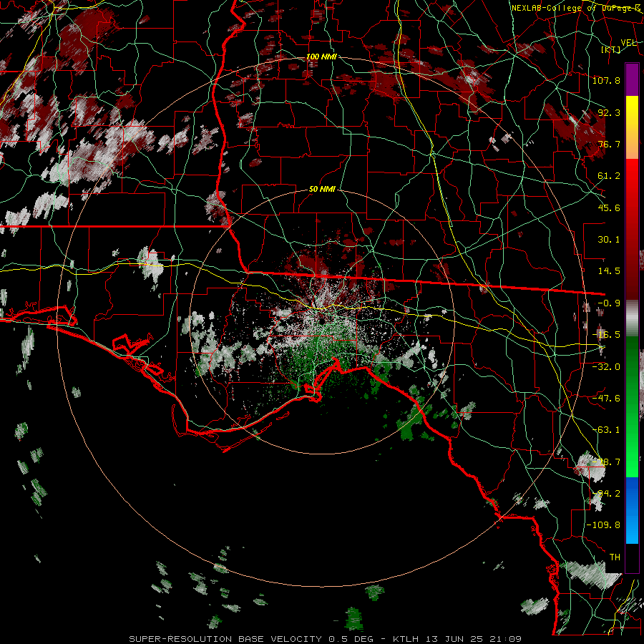
Task: Click the -109.8 velocity scale value
Action: (603, 525)
